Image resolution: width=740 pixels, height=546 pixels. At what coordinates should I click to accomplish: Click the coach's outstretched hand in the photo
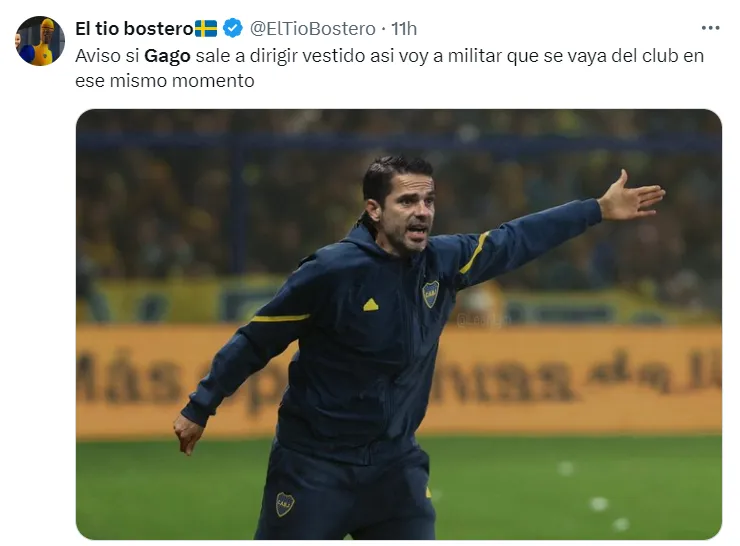coord(631,197)
